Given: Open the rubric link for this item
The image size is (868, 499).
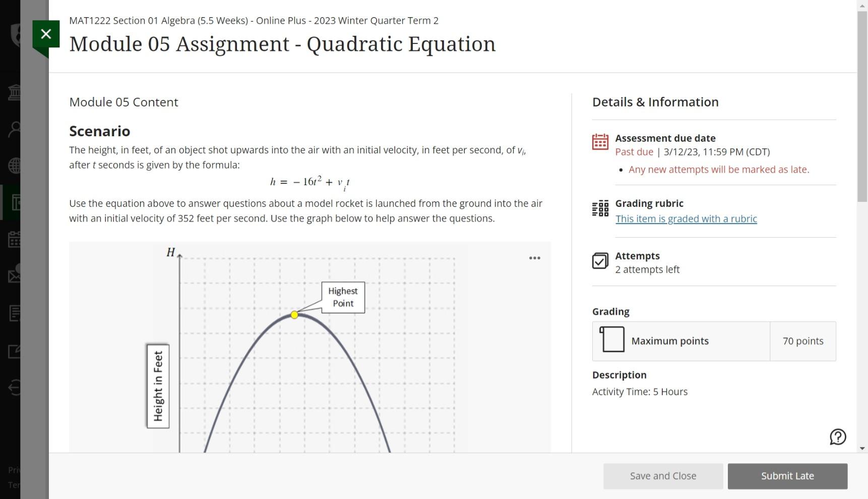Looking at the screenshot, I should click(686, 218).
